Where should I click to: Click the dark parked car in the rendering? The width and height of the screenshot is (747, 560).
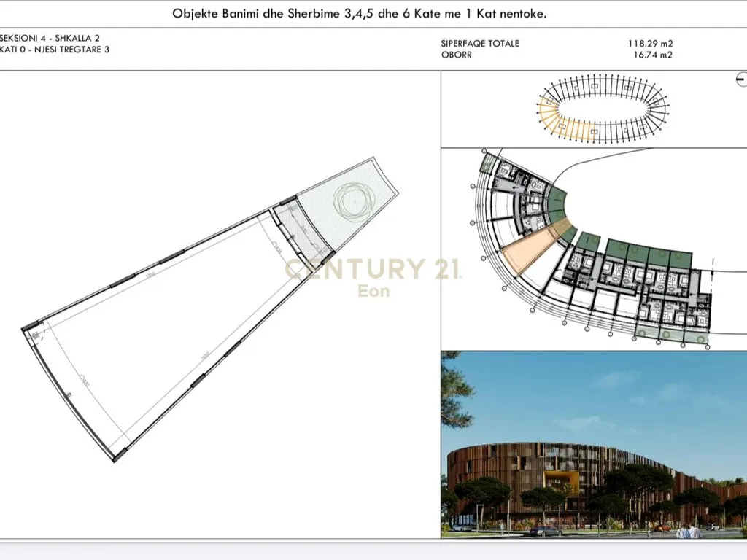[546, 531]
